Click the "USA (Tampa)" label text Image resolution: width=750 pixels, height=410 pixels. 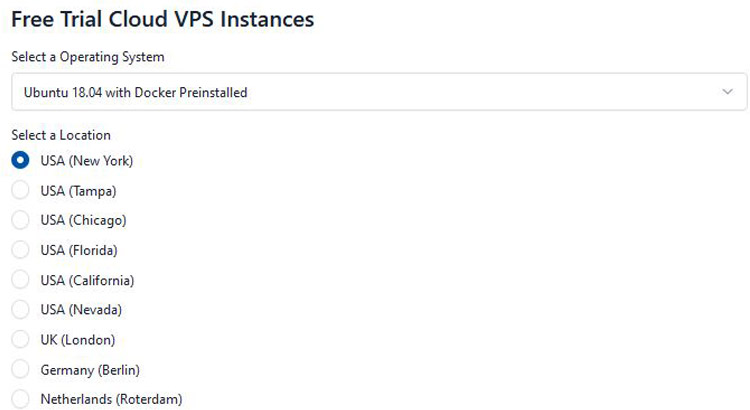pyautogui.click(x=78, y=190)
